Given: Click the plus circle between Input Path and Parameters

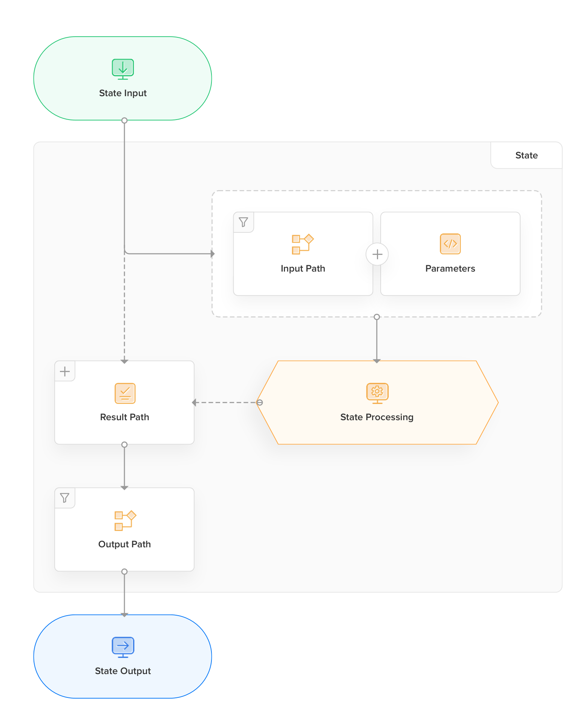Looking at the screenshot, I should tap(377, 254).
